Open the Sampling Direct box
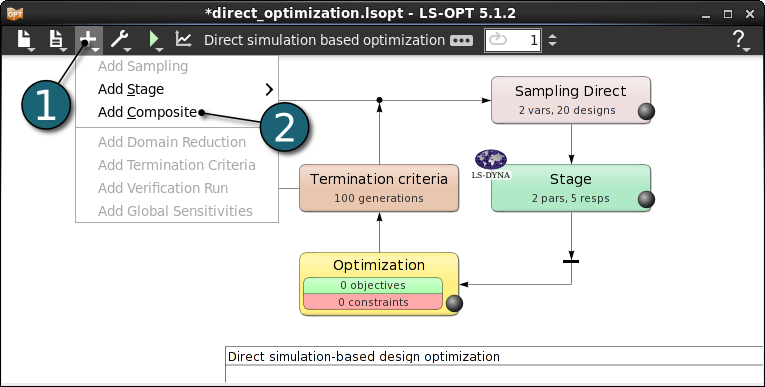765x387 pixels. point(571,100)
